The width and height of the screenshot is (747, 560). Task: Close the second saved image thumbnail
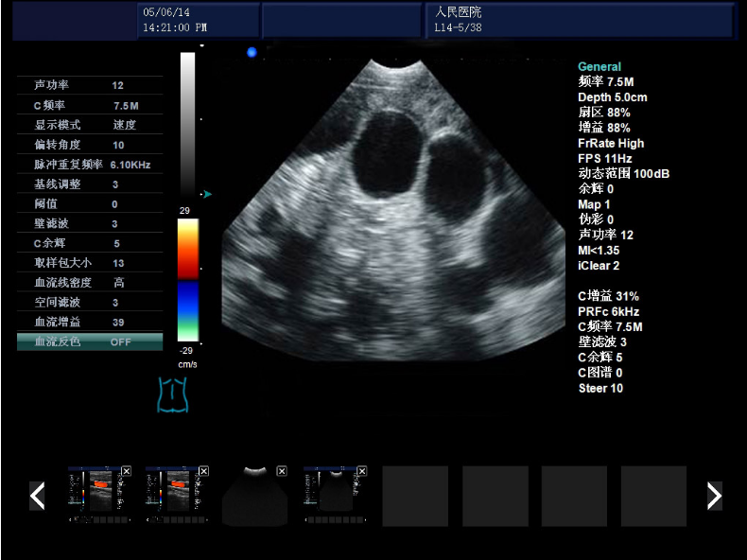(x=203, y=471)
